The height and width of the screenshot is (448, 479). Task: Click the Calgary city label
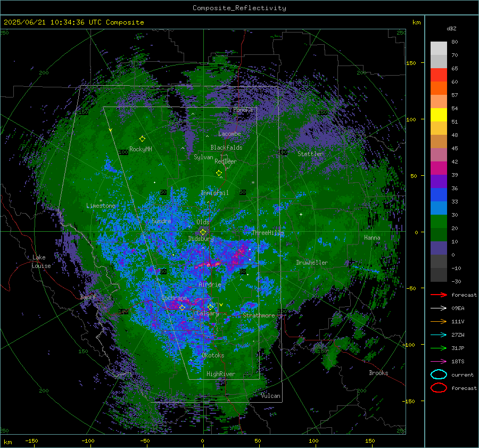[208, 313]
